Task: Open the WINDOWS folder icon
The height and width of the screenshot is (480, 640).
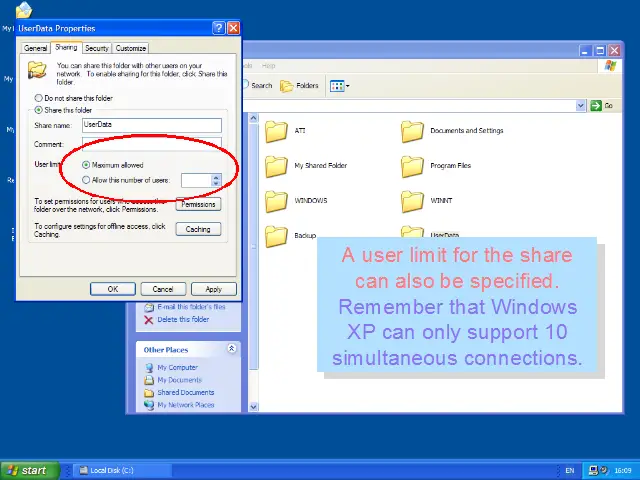Action: [276, 201]
